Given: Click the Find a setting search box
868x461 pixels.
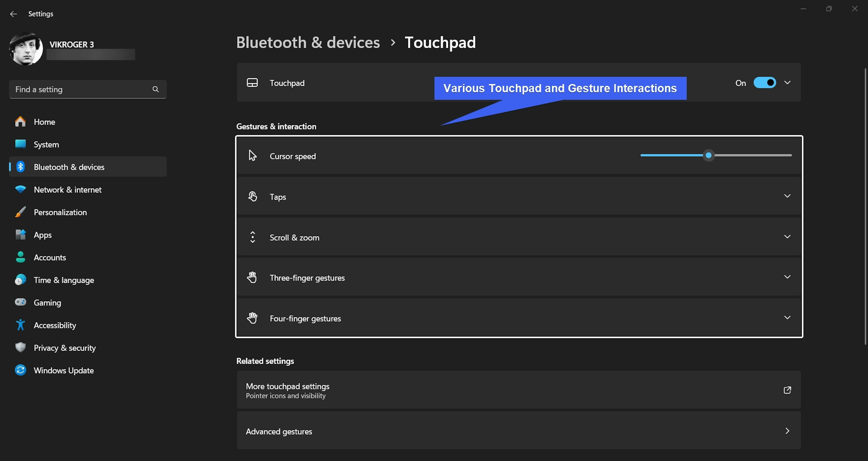Looking at the screenshot, I should point(81,89).
